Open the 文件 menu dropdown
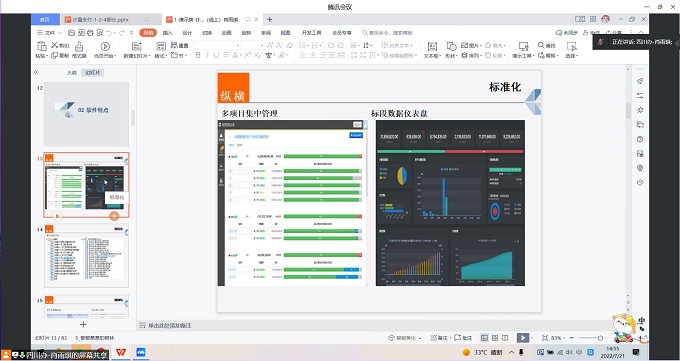This screenshot has height=361, width=680. pyautogui.click(x=49, y=33)
